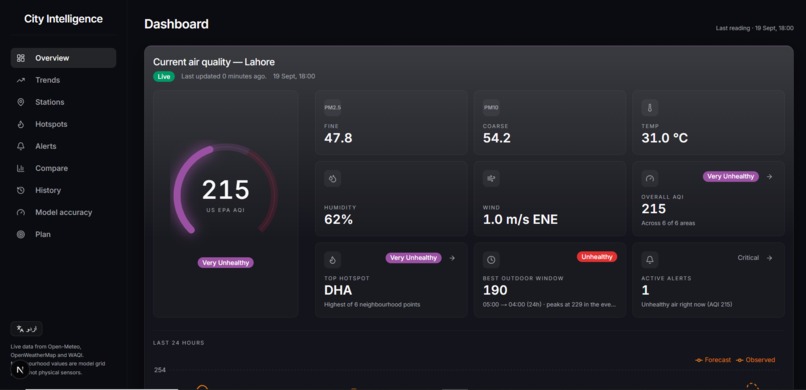Click the Dashboard heading
This screenshot has width=806, height=390.
point(176,24)
